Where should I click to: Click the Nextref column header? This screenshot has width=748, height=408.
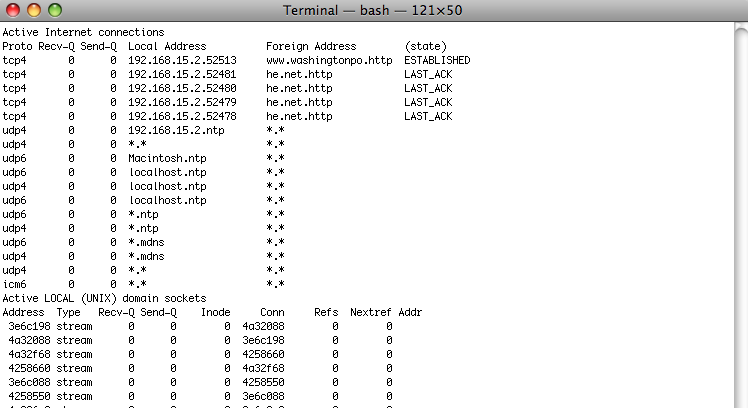pyautogui.click(x=371, y=312)
